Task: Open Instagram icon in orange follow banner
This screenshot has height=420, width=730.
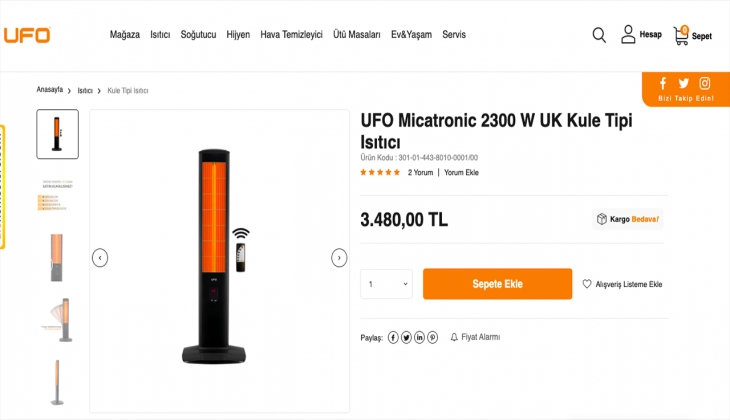Action: (705, 83)
